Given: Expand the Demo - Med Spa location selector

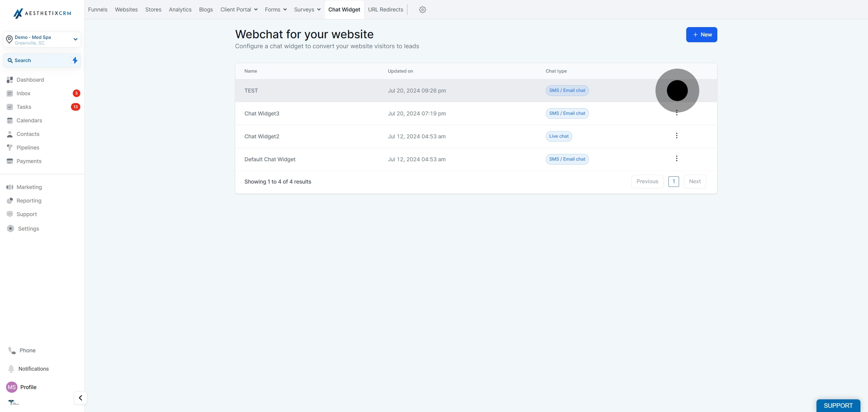Looking at the screenshot, I should [42, 40].
